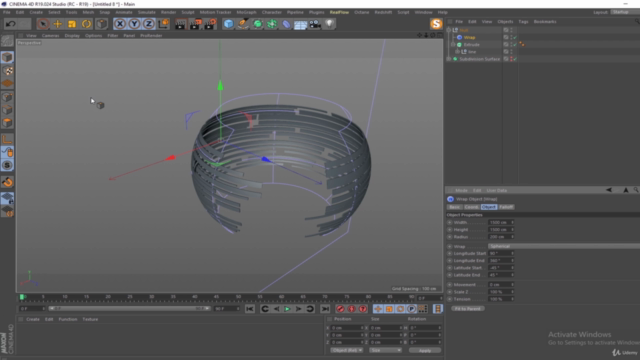Expand the Subdivision Surface hierarchy
The image size is (640, 360).
tap(449, 59)
